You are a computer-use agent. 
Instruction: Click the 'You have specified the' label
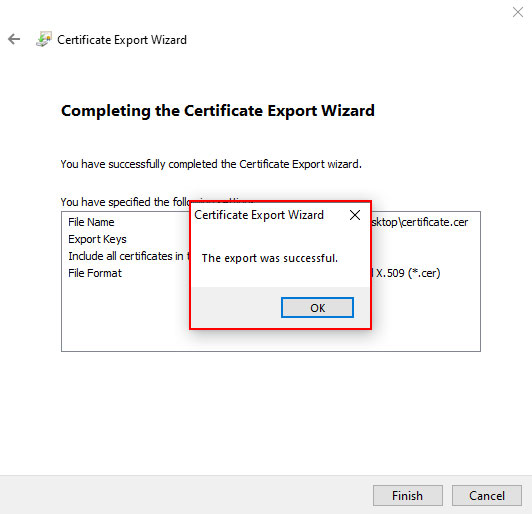[x=125, y=202]
